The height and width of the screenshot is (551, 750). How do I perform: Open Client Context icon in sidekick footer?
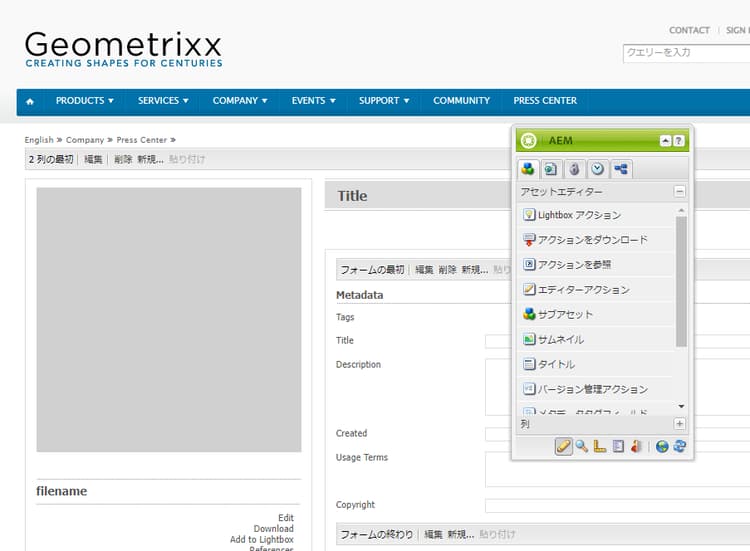pos(636,446)
